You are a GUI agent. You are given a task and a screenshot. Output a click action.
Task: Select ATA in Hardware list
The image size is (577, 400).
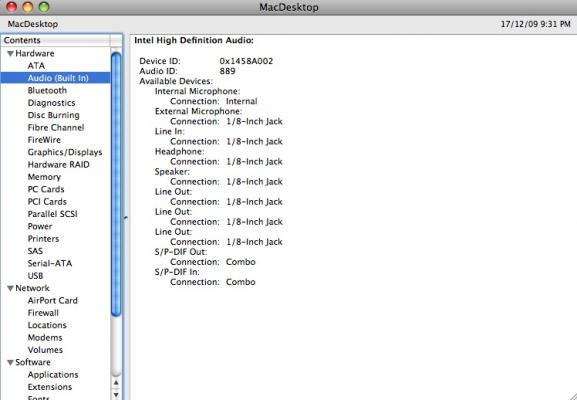36,66
